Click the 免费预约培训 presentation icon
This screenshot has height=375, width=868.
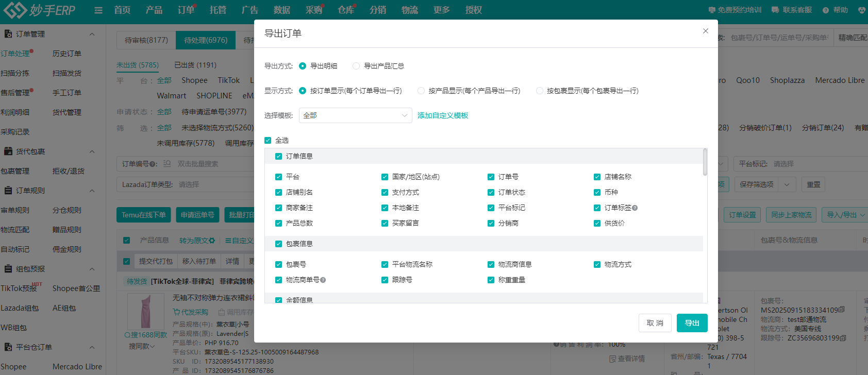coord(712,10)
